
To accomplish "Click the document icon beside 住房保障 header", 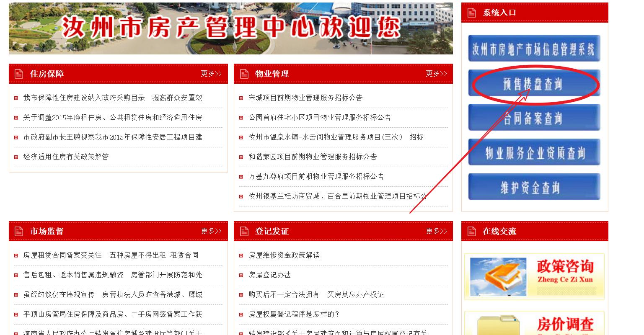I will click(18, 74).
